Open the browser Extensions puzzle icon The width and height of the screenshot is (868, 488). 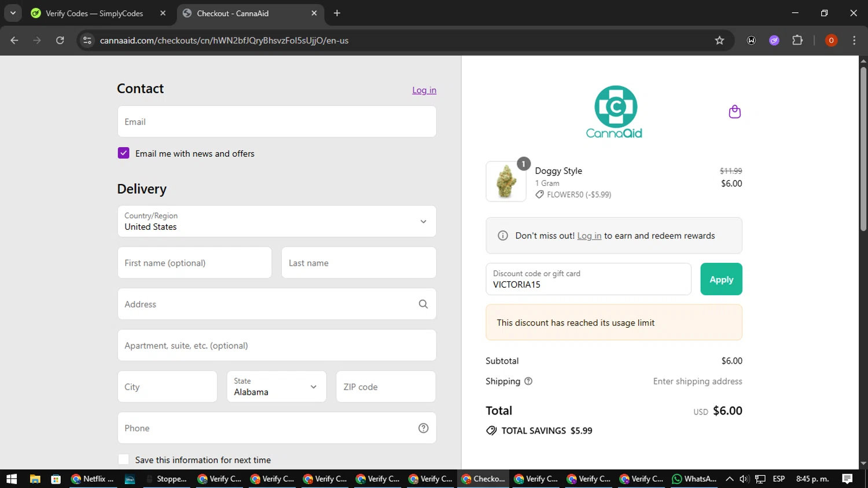[x=797, y=40]
